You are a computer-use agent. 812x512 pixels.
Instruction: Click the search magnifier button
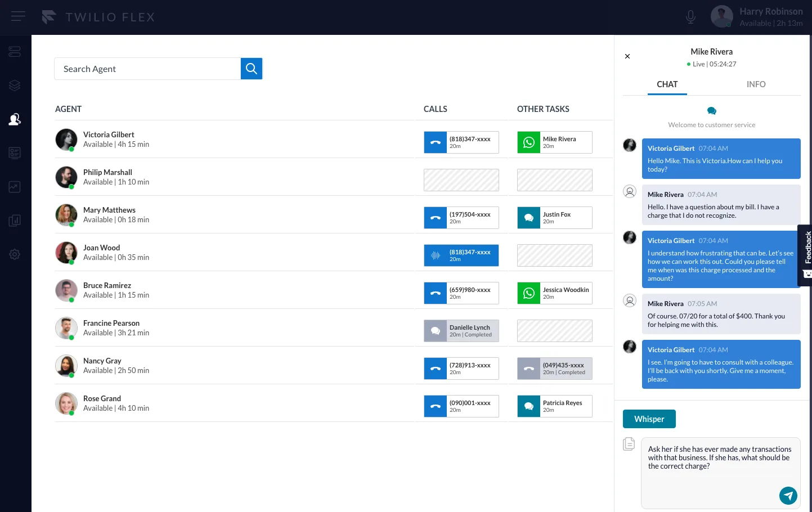[252, 69]
